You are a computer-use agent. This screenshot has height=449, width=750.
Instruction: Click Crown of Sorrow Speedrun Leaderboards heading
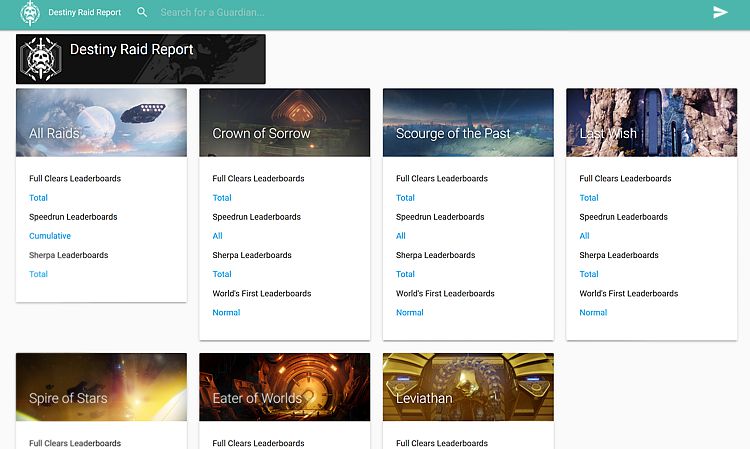tap(256, 217)
